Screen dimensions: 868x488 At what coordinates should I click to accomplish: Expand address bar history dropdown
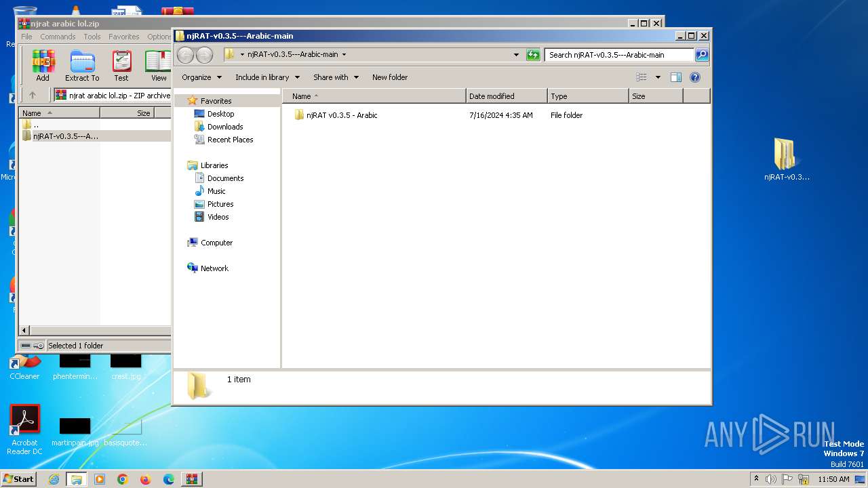516,55
